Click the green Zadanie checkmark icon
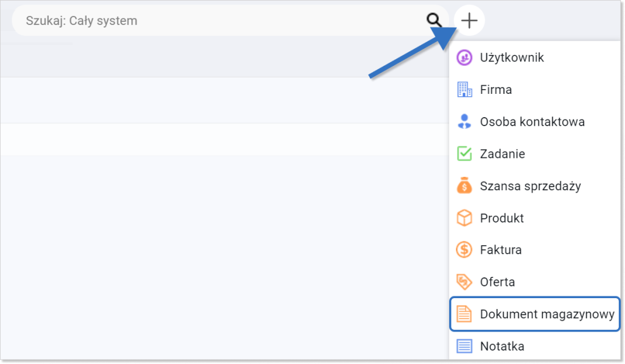Viewport: 625px width, 364px height. (x=464, y=154)
